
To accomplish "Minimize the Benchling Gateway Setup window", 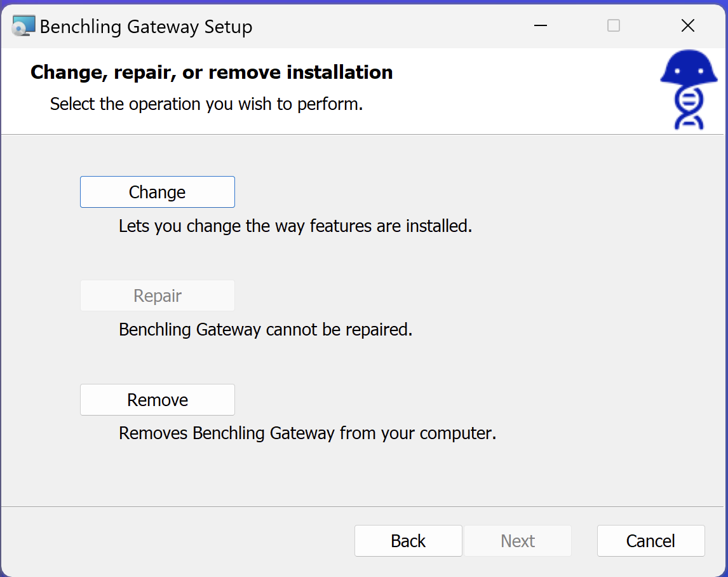I will point(541,26).
